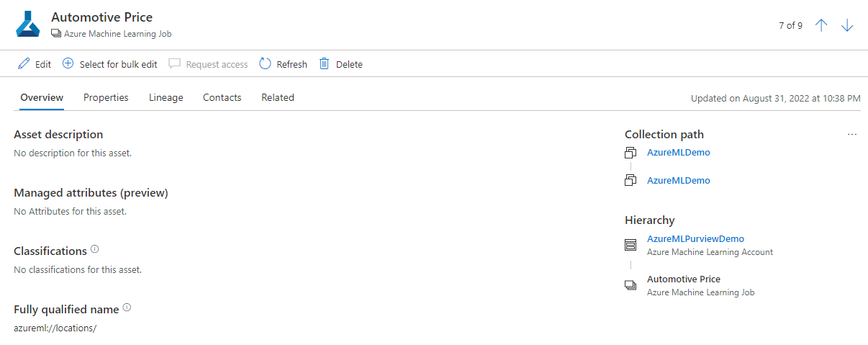Screen dimensions: 868x345
Task: Click 'No classifications for this asset.' text
Action: [78, 269]
